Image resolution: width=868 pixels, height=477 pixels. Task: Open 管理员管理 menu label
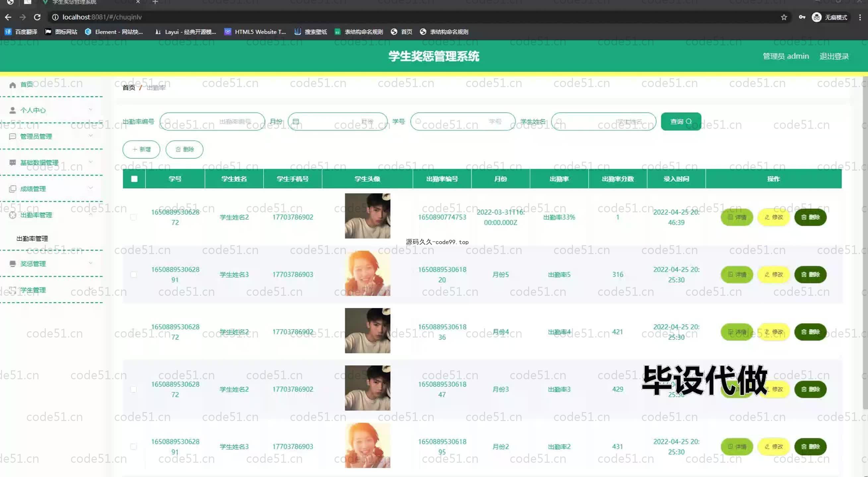tap(36, 137)
